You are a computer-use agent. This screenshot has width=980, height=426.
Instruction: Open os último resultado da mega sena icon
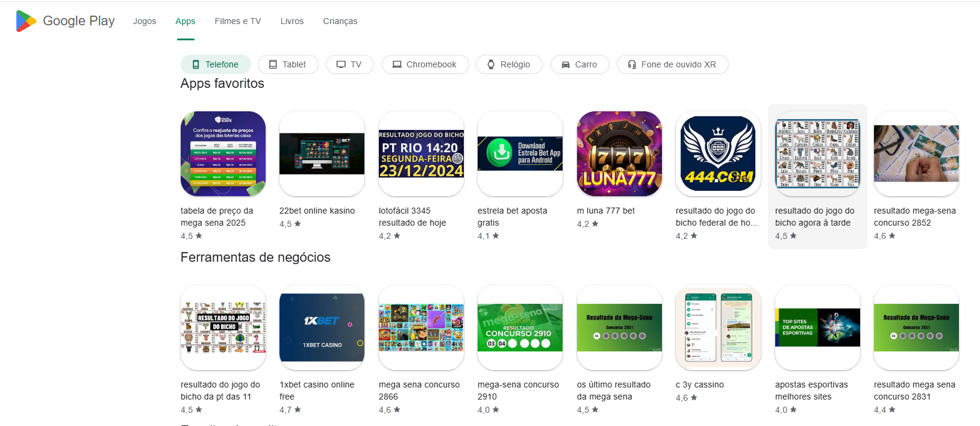point(619,327)
